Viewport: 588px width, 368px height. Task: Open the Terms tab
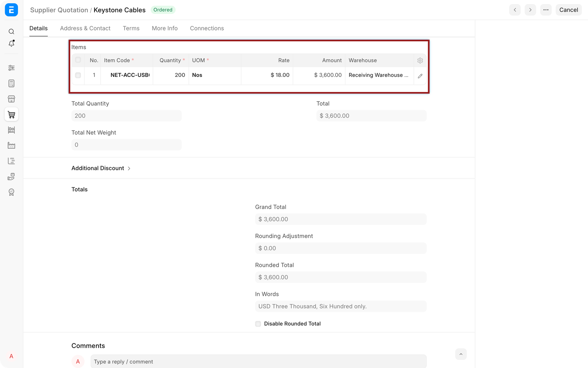131,28
